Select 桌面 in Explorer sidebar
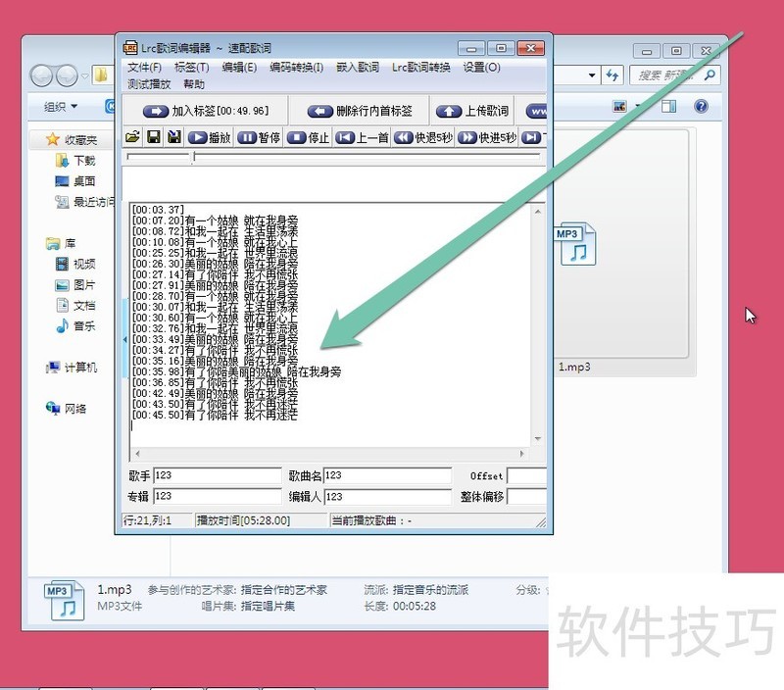 coord(75,181)
